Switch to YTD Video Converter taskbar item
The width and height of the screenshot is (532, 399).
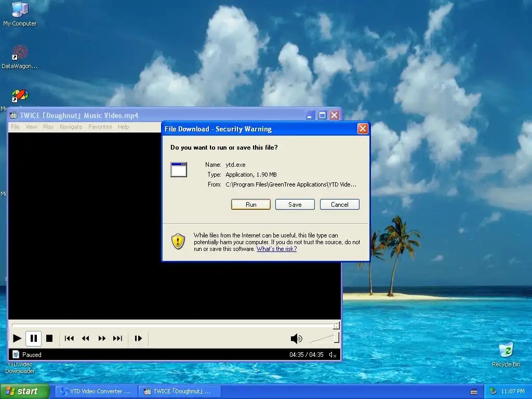96,391
